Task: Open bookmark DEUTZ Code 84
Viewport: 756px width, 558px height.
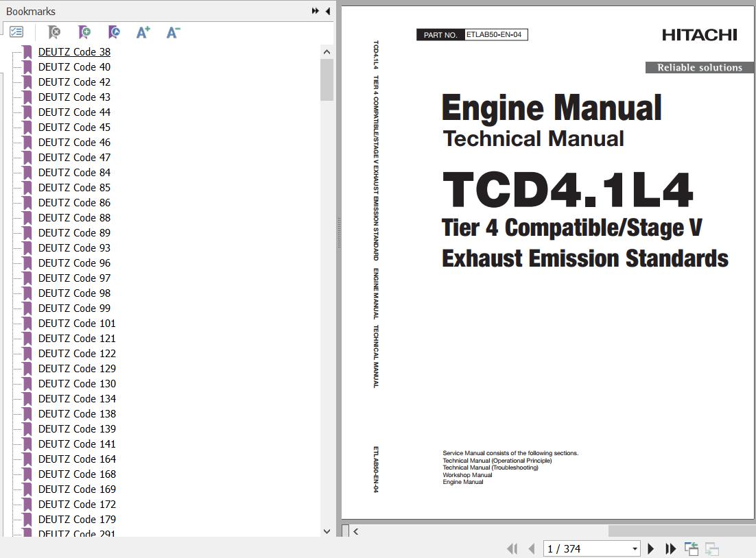Action: pyautogui.click(x=74, y=173)
